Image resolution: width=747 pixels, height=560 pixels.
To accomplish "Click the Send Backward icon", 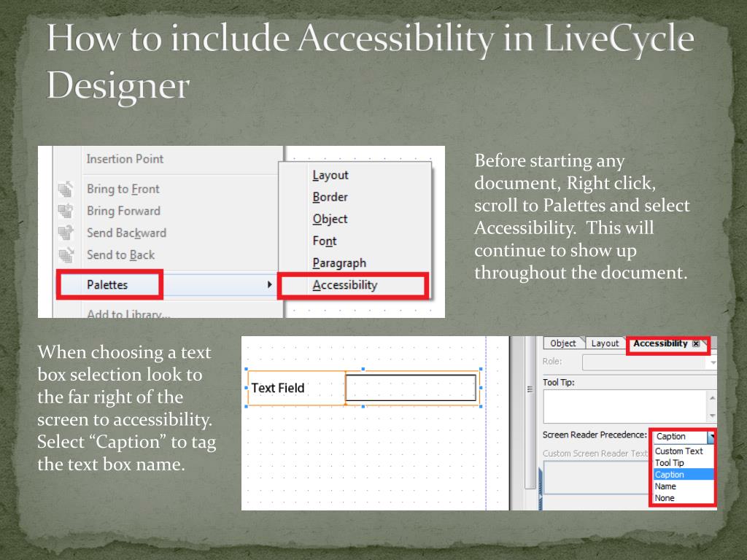I will tap(66, 233).
